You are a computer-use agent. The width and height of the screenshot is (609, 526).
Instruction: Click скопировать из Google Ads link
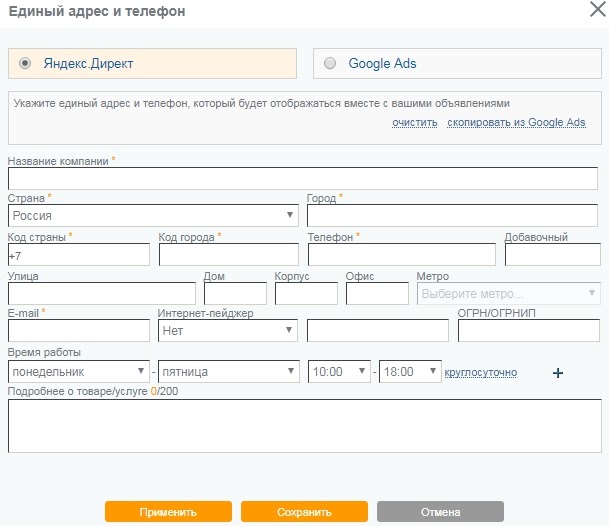pos(516,122)
